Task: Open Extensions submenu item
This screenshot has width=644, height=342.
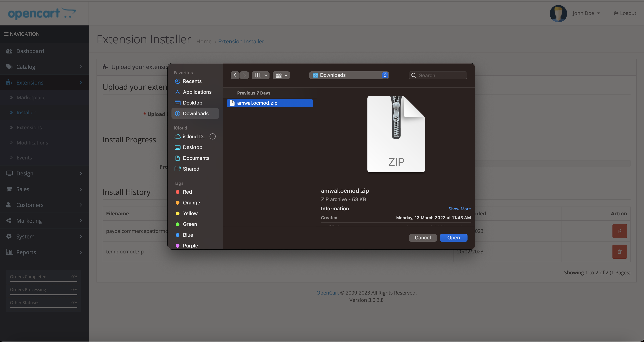Action: tap(44, 127)
